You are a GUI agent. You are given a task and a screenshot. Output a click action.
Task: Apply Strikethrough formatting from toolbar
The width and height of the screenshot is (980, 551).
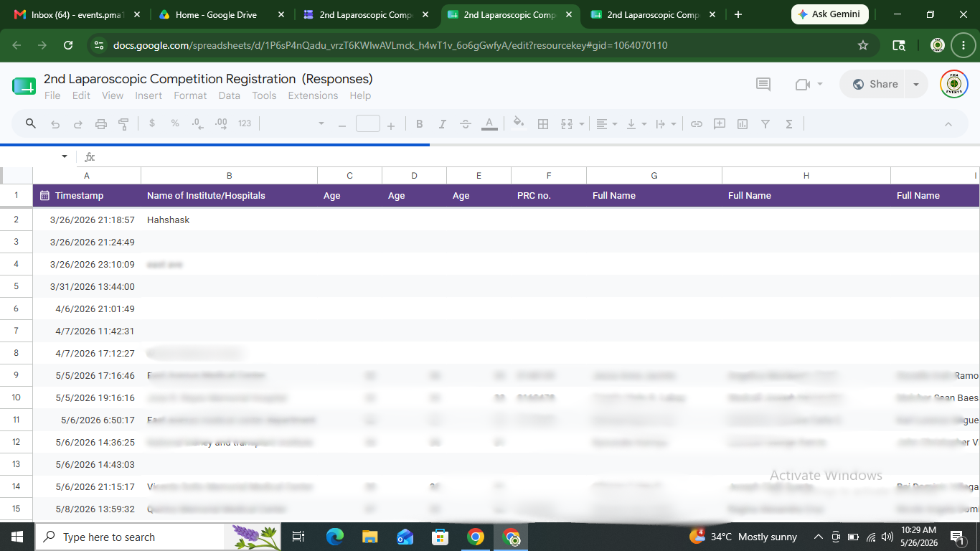click(x=466, y=124)
